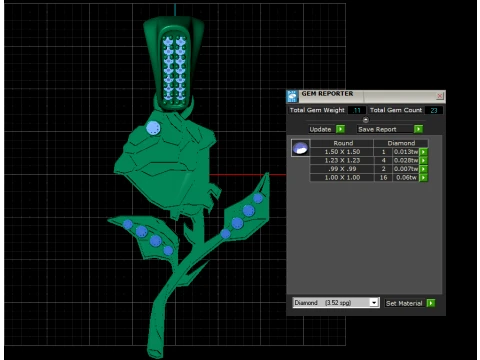Select the large round gem on rose petal
The image size is (480, 360).
pyautogui.click(x=153, y=128)
